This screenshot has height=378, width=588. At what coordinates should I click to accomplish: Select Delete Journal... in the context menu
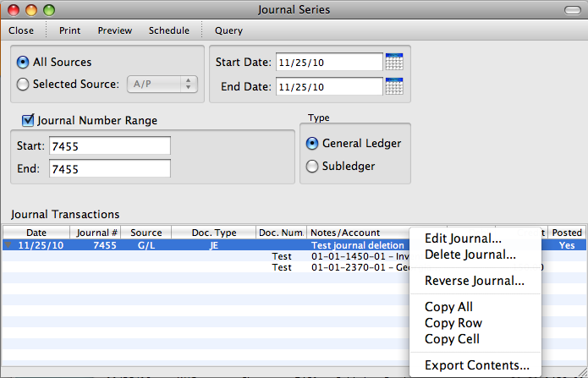470,255
